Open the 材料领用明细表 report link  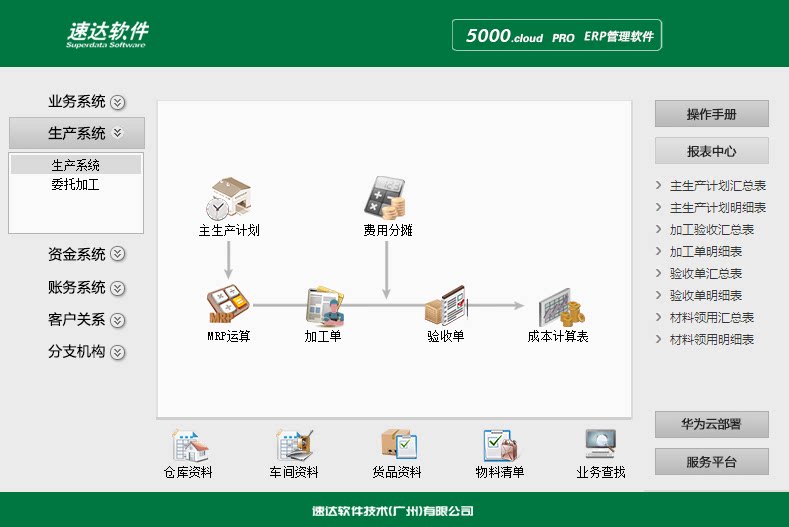[712, 340]
